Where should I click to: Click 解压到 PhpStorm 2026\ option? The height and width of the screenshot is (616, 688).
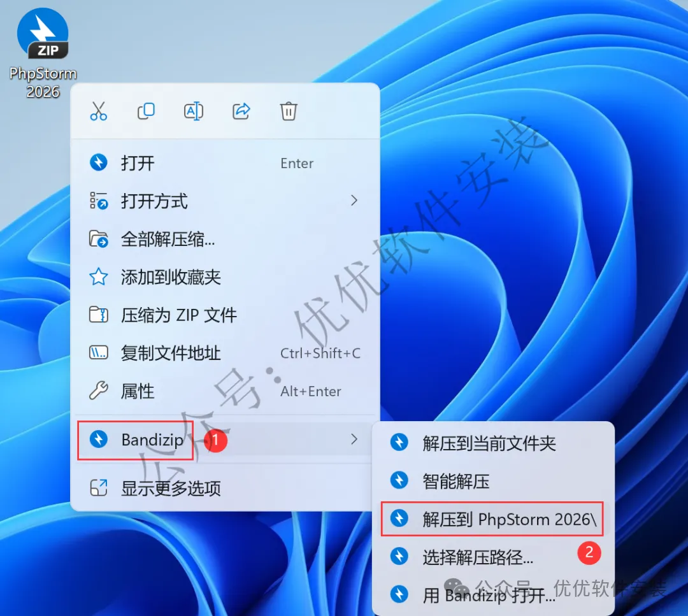(493, 519)
